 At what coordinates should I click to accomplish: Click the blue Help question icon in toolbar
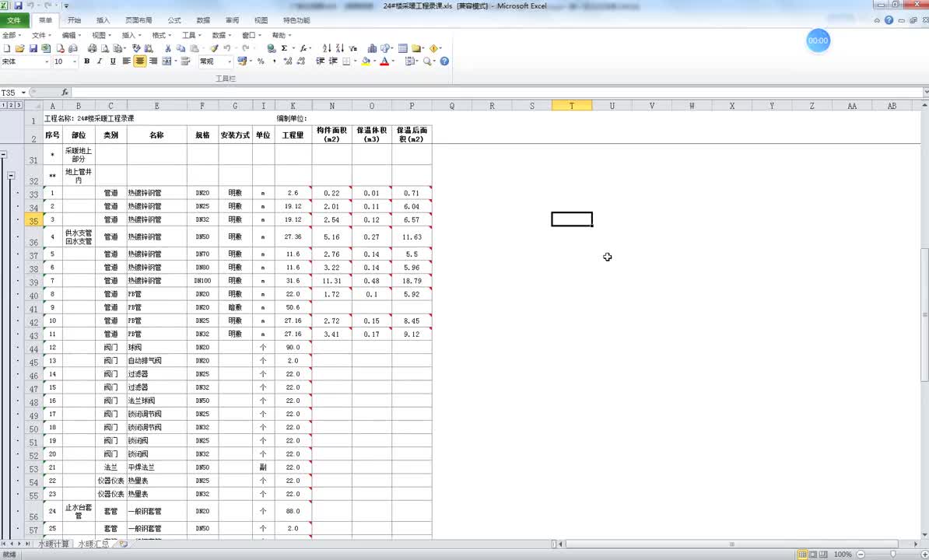pyautogui.click(x=444, y=61)
